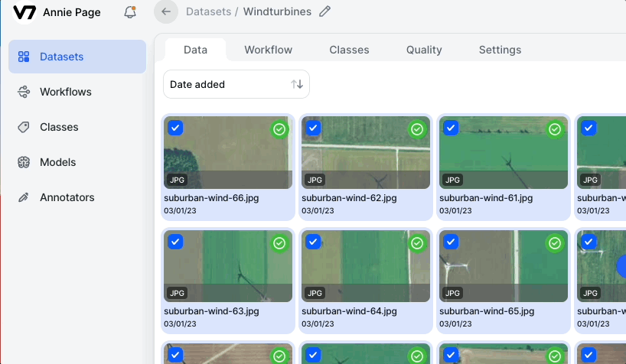Click filename text suburban-wind-63.jpg
Screen dimensions: 626x364
[x=211, y=311]
